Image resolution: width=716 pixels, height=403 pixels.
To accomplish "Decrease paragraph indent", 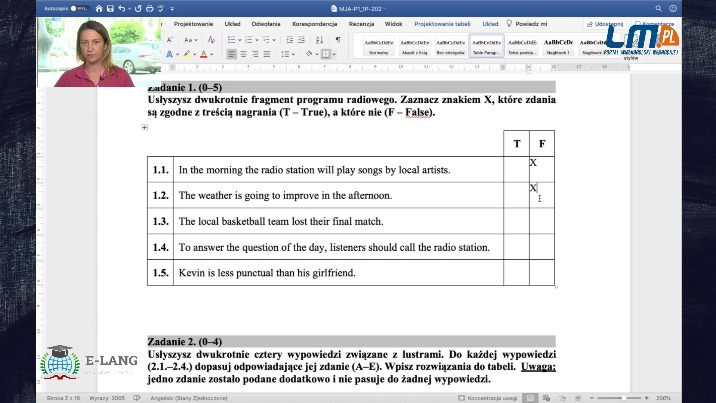I will 290,40.
